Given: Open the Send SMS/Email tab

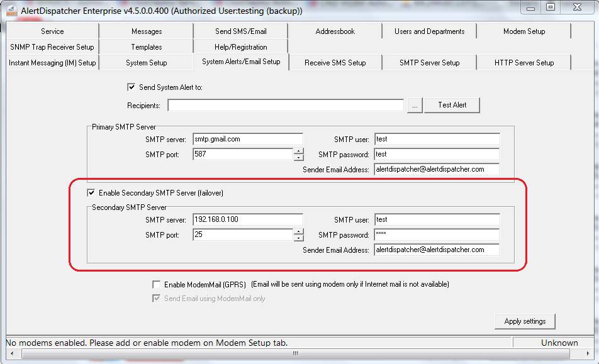Looking at the screenshot, I should pos(240,31).
